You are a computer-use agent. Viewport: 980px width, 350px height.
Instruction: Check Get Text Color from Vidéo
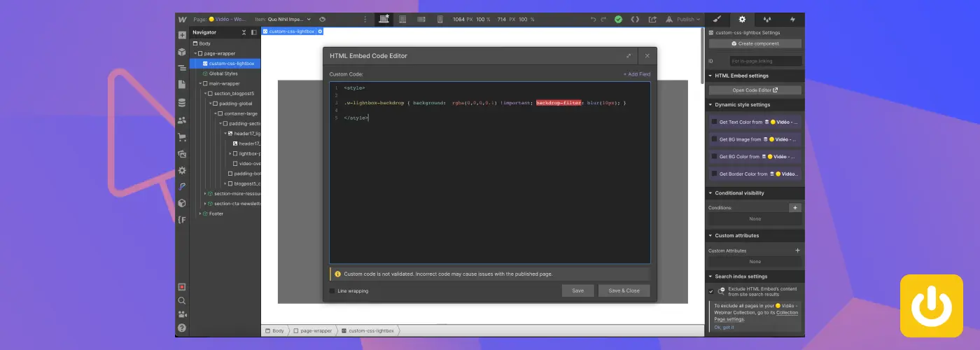coord(714,121)
